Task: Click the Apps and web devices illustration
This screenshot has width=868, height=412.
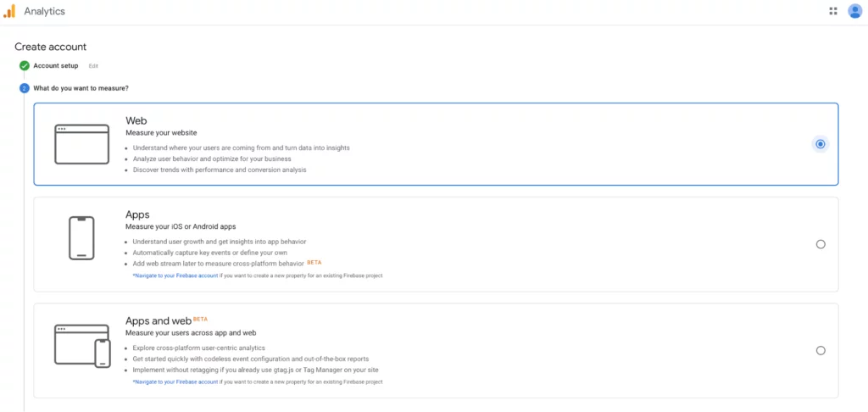Action: coord(82,346)
